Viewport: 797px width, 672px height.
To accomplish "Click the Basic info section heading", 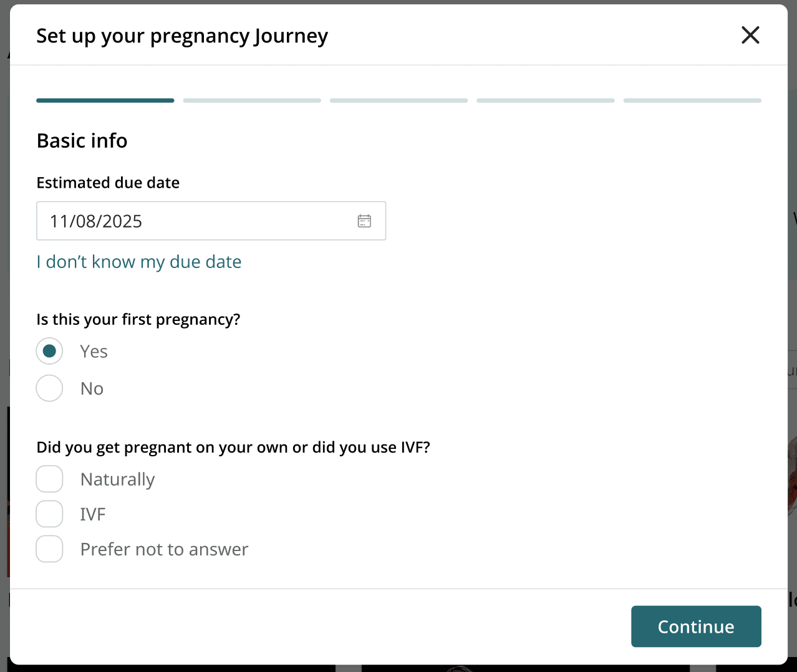I will click(x=82, y=141).
